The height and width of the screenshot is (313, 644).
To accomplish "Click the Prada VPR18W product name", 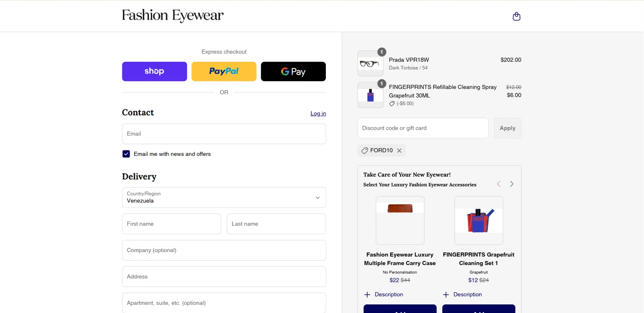I will point(409,60).
